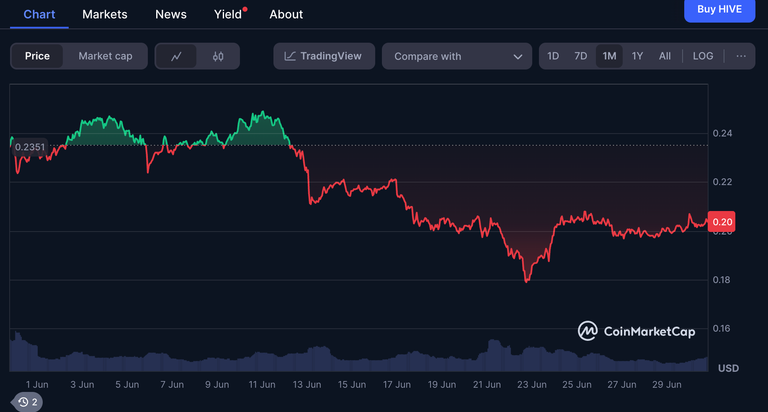Select All time range

tap(665, 56)
